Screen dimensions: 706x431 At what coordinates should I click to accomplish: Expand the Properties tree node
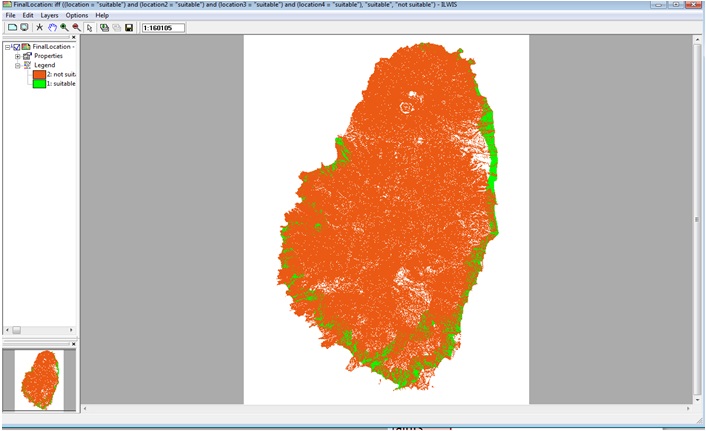(x=17, y=56)
